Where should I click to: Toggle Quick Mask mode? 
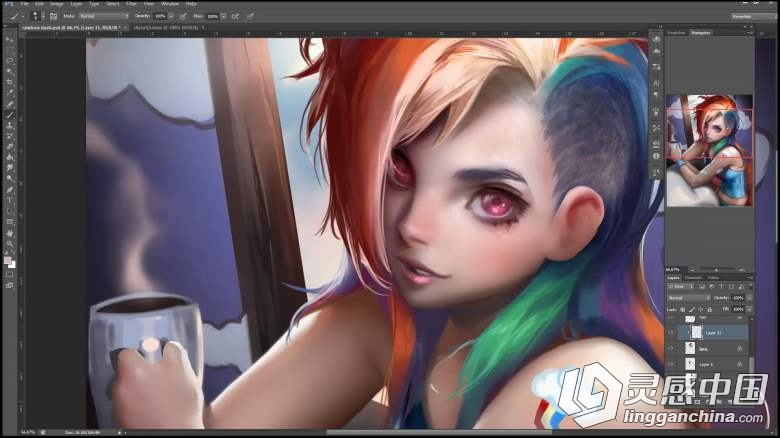point(9,274)
